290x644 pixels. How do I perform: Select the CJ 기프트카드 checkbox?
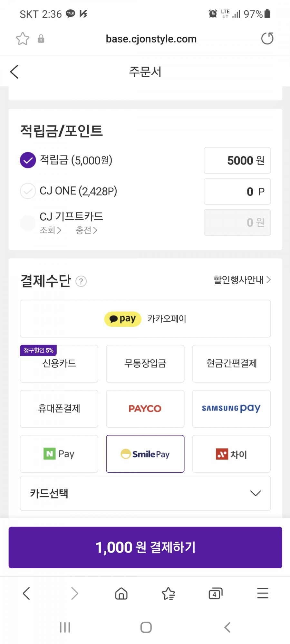pos(28,223)
